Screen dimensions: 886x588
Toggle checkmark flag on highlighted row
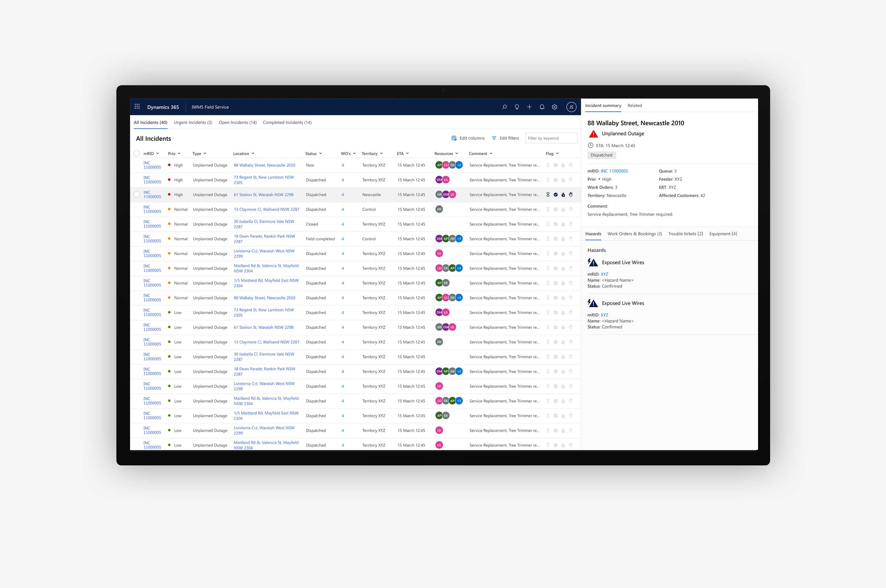(555, 195)
